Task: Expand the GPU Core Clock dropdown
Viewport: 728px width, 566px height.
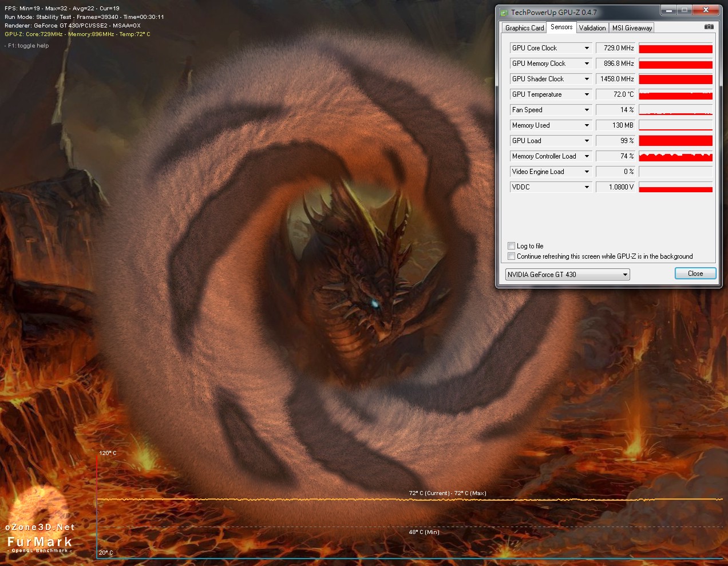Action: pos(587,48)
